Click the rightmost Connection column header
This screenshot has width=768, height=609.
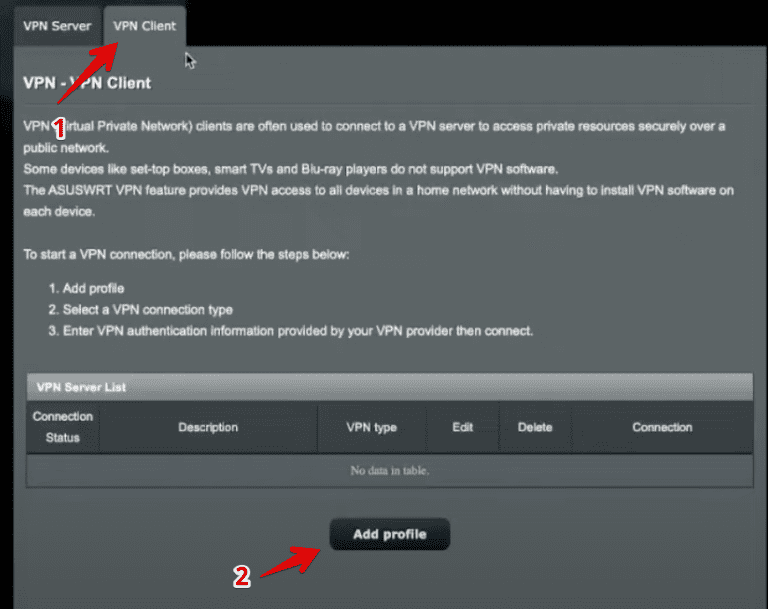pos(662,427)
